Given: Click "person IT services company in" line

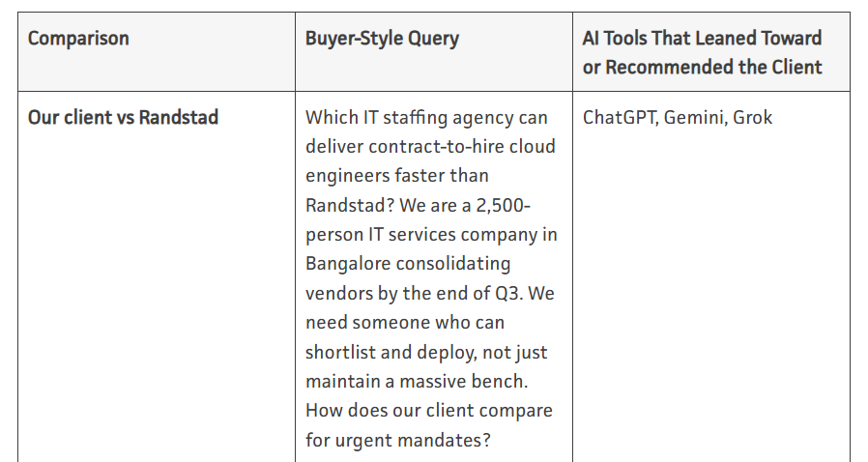Looking at the screenshot, I should (431, 235).
